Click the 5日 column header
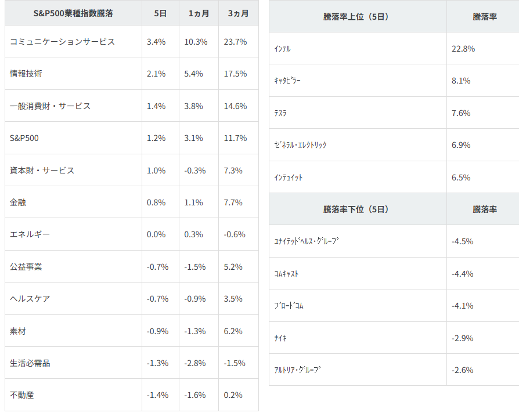 (x=161, y=13)
